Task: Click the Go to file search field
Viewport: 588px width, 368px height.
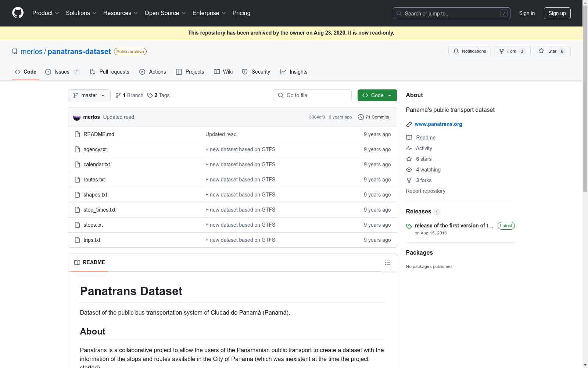Action: 312,95
